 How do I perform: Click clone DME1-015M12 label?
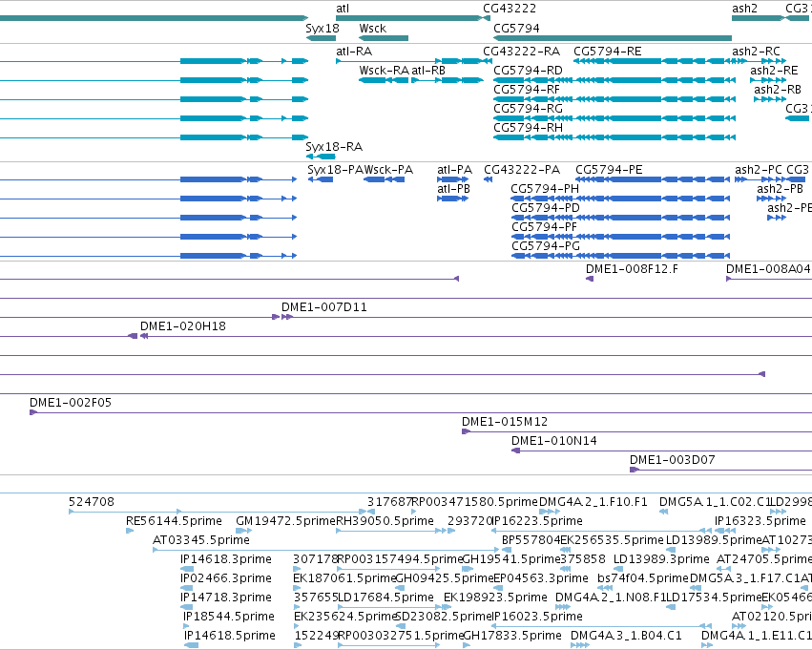click(x=505, y=422)
